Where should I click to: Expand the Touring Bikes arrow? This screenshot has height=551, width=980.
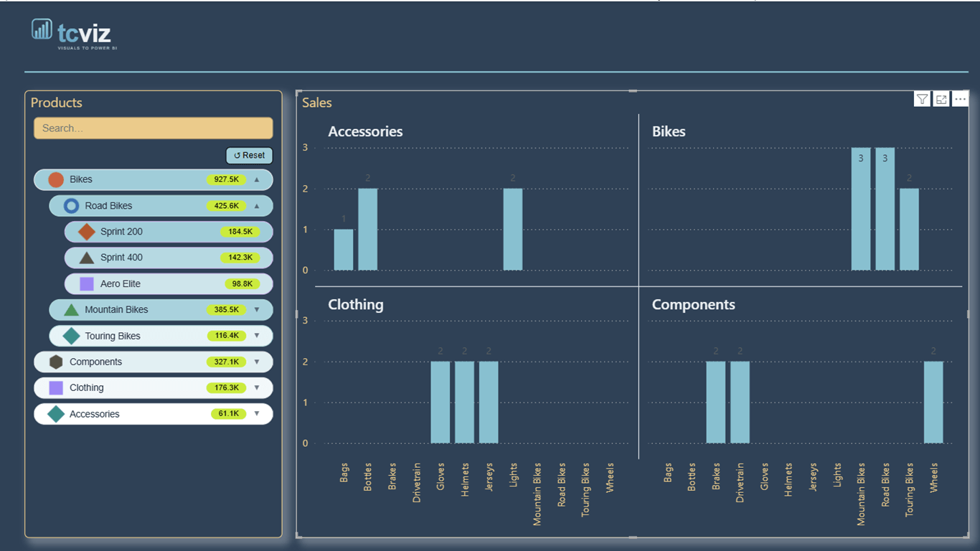[x=257, y=336]
